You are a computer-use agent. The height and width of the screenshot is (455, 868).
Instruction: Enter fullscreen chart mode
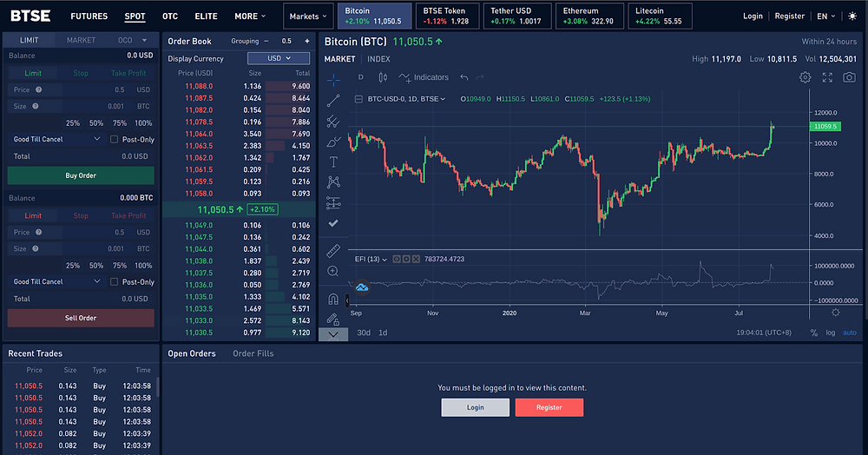827,77
